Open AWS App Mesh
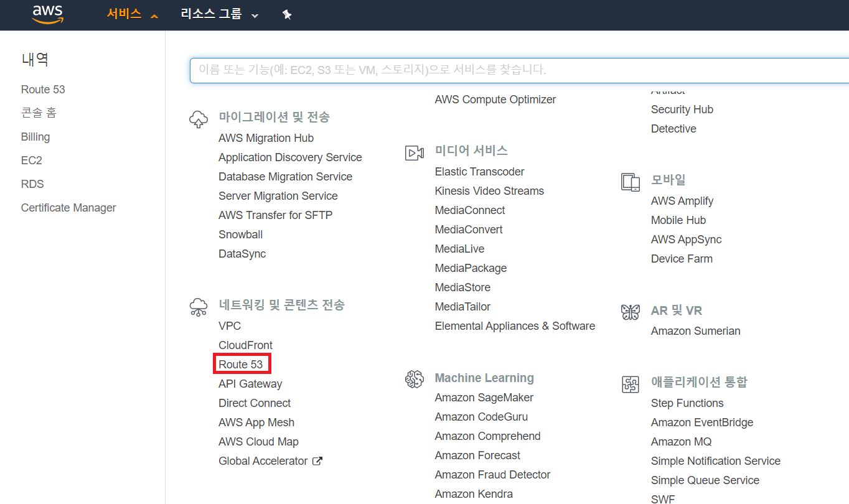 coord(256,422)
